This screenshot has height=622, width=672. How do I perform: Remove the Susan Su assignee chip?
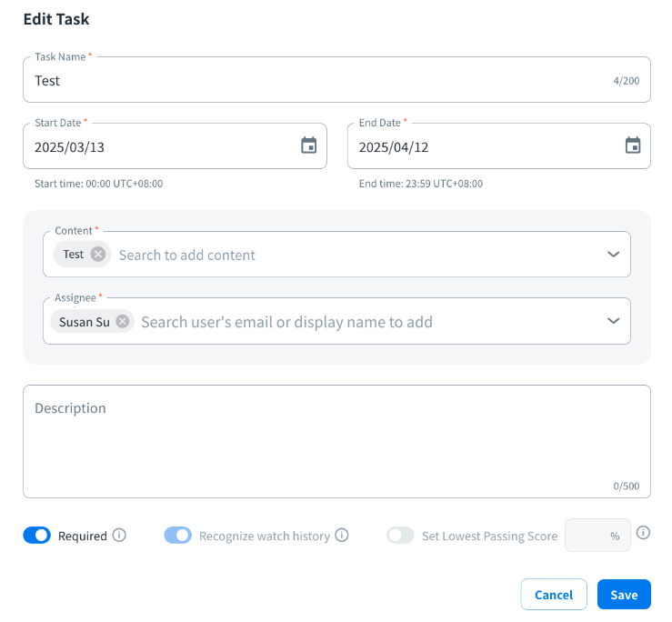pos(122,321)
